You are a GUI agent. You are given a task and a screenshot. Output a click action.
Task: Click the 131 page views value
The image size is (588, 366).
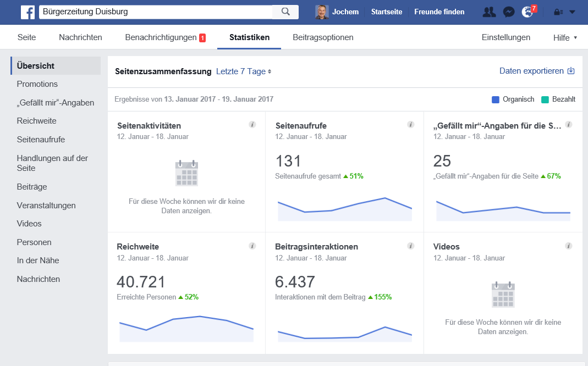click(288, 162)
